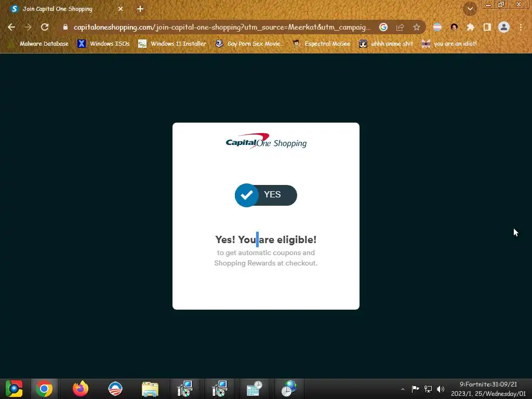
Task: Open the Espectral McGee bookmark
Action: click(322, 44)
